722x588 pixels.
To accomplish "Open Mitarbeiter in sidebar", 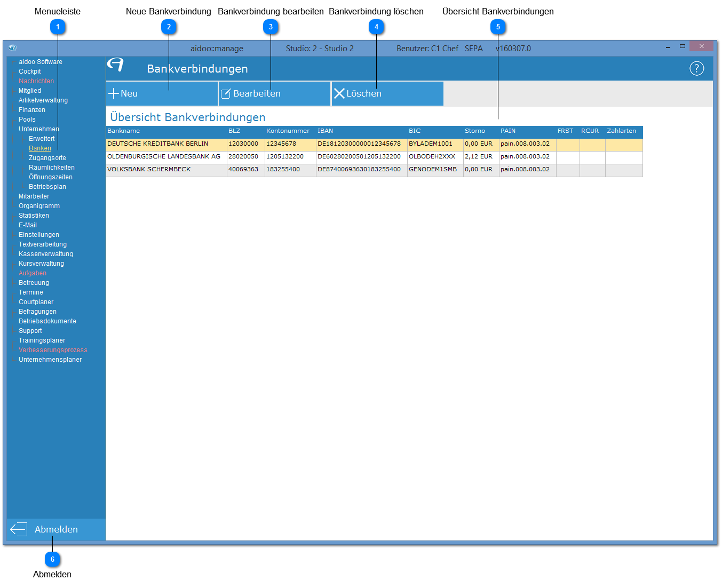I will click(34, 196).
